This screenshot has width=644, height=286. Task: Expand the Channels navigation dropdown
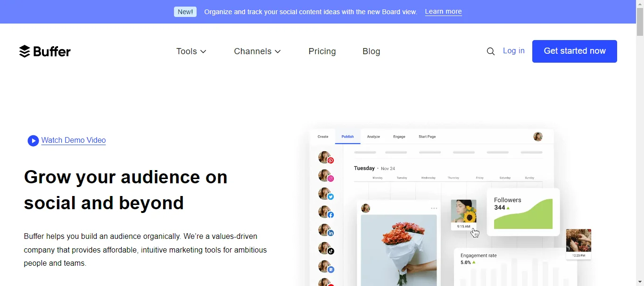tap(257, 51)
